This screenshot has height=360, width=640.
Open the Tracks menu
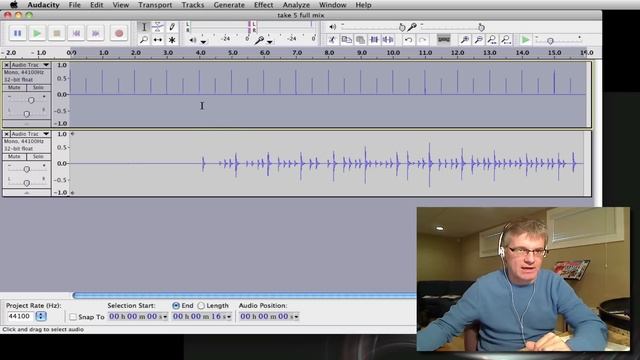(x=193, y=5)
